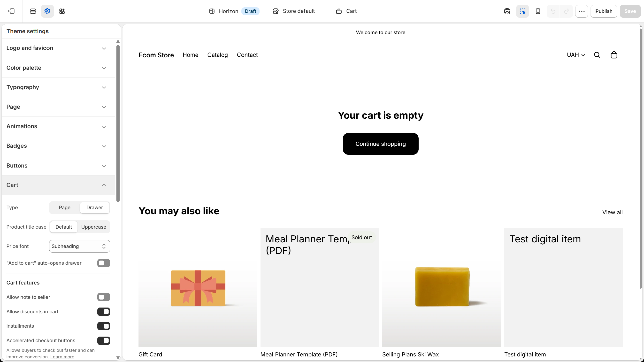The height and width of the screenshot is (362, 644).
Task: Collapse the Cart settings section
Action: (58, 185)
